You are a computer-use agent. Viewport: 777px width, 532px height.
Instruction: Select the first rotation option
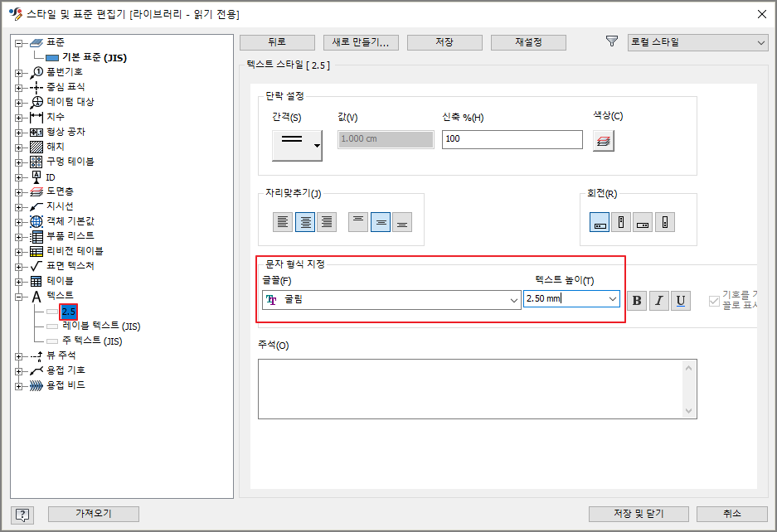tap(600, 222)
